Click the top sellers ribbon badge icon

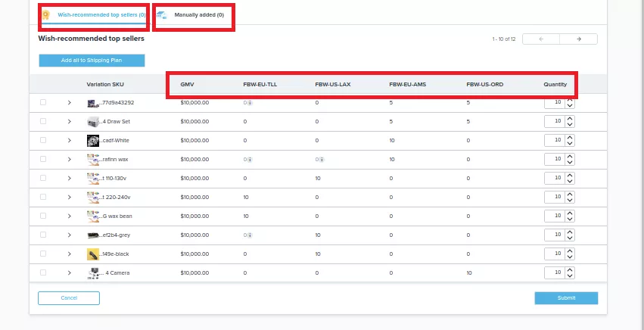pos(45,15)
